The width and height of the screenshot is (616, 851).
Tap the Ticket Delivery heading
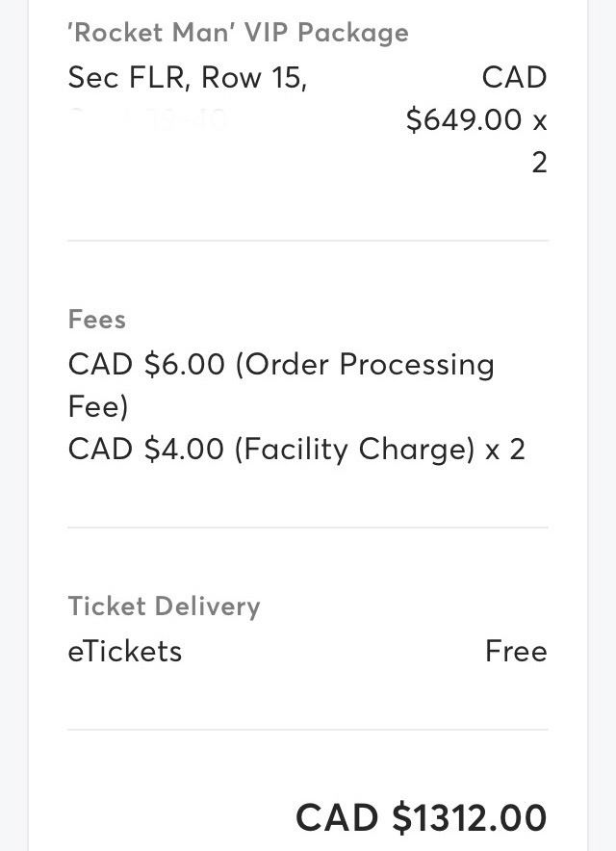(164, 606)
